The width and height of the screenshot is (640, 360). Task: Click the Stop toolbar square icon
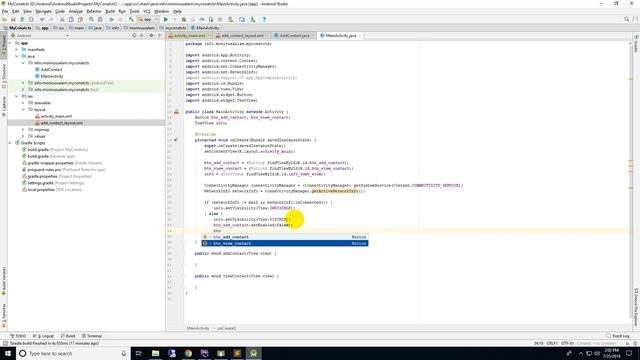(220, 19)
